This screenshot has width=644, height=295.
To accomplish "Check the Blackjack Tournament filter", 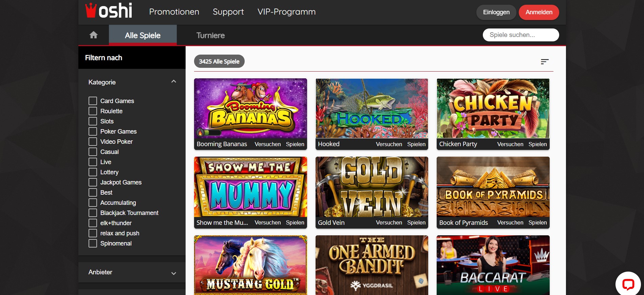I will (x=93, y=213).
